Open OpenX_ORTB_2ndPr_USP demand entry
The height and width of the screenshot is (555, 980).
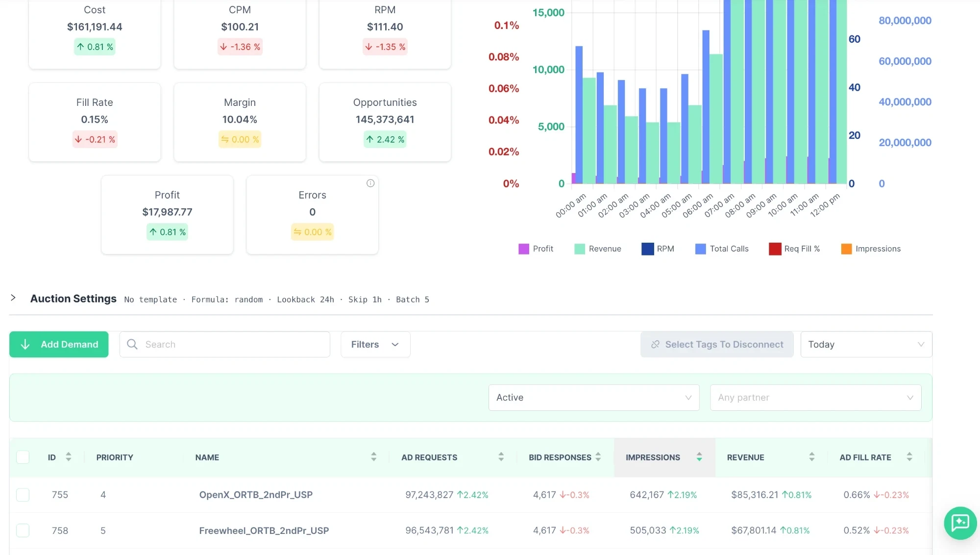pos(256,495)
